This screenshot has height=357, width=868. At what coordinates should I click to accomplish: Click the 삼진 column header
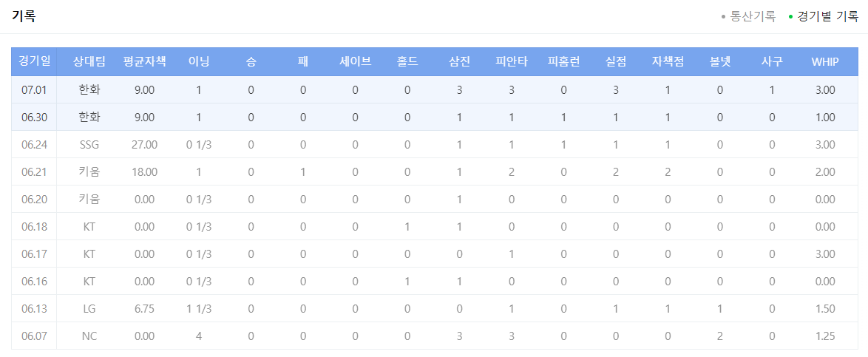click(459, 61)
